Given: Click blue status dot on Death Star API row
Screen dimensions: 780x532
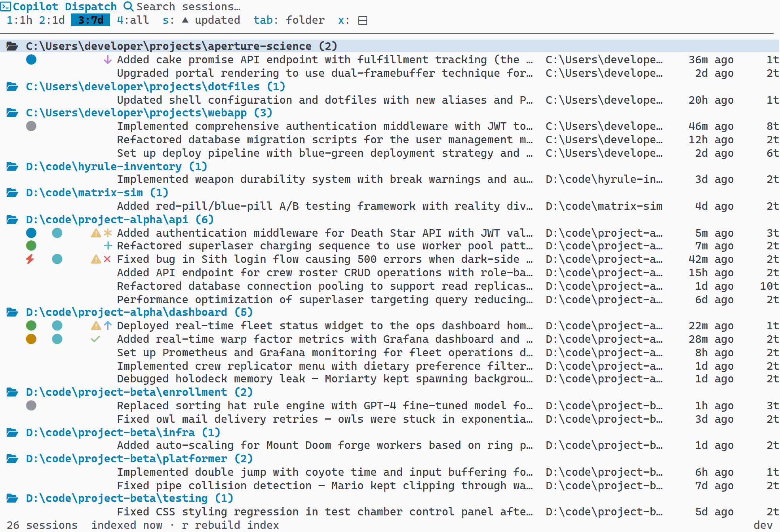Looking at the screenshot, I should point(31,233).
